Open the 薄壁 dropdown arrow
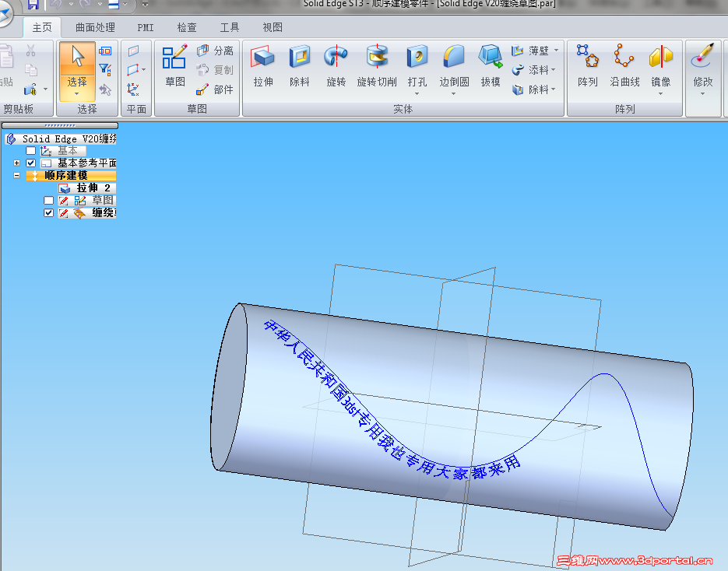The width and height of the screenshot is (728, 571). tap(555, 50)
